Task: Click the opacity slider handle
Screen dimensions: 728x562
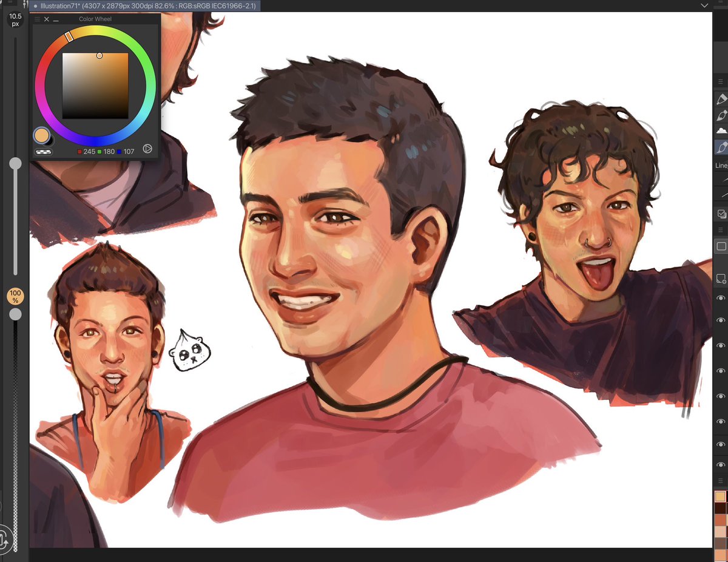Action: (15, 314)
